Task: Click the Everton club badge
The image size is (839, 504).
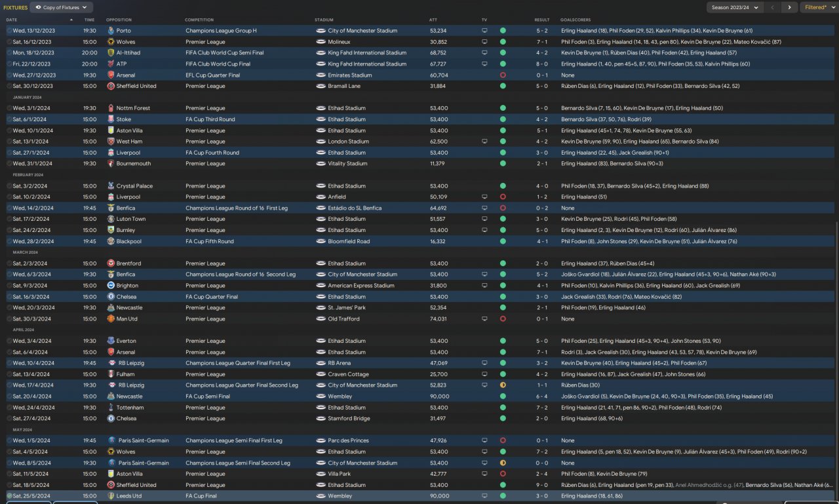Action: pos(111,341)
